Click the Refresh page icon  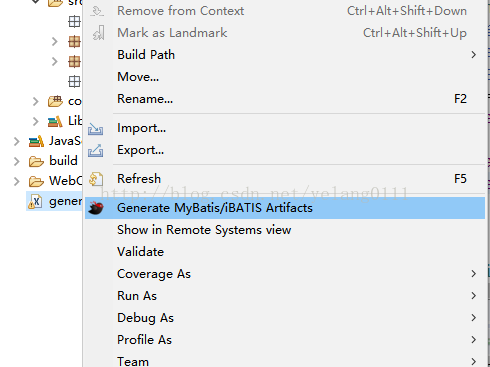(x=96, y=179)
